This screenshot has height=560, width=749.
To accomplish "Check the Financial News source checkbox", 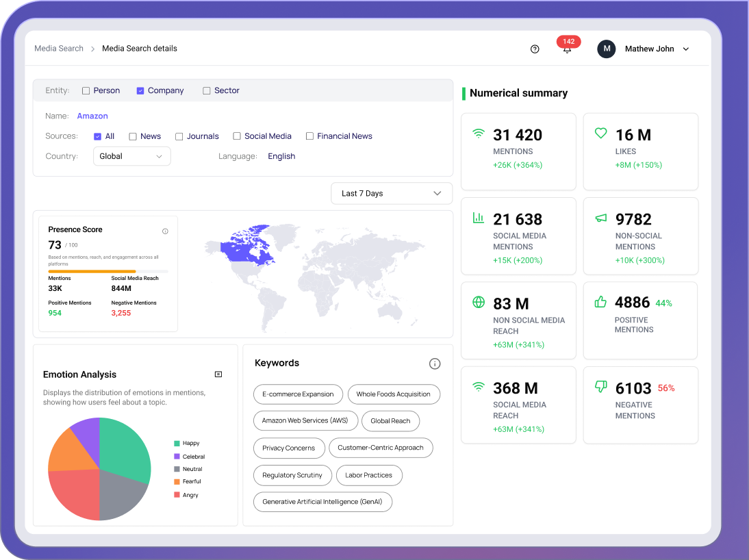I will pyautogui.click(x=309, y=136).
